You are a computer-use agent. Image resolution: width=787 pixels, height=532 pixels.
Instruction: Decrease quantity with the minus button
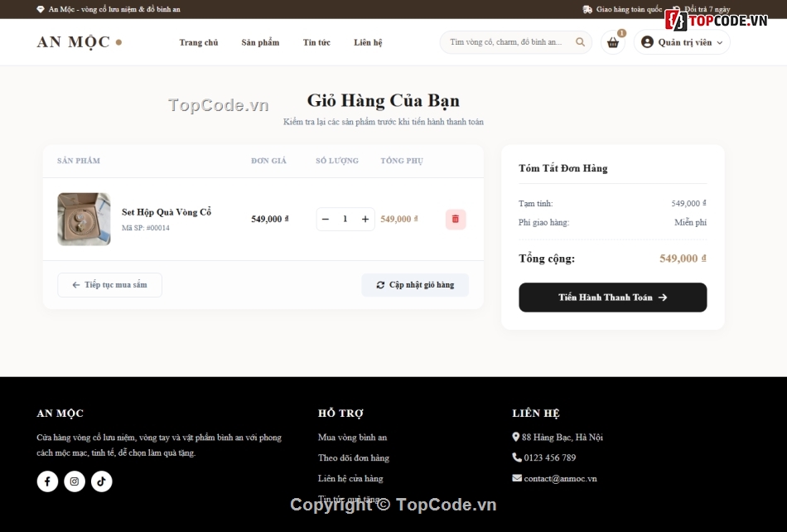tap(326, 220)
